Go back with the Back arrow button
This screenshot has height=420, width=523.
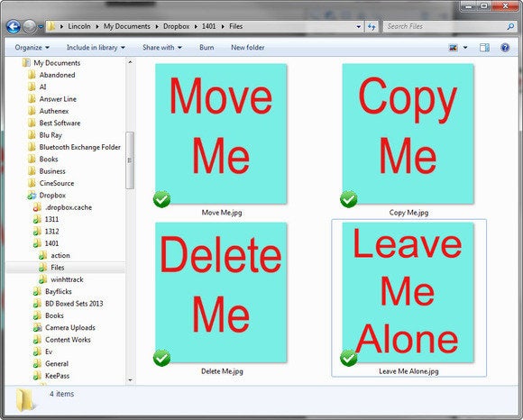tap(14, 27)
